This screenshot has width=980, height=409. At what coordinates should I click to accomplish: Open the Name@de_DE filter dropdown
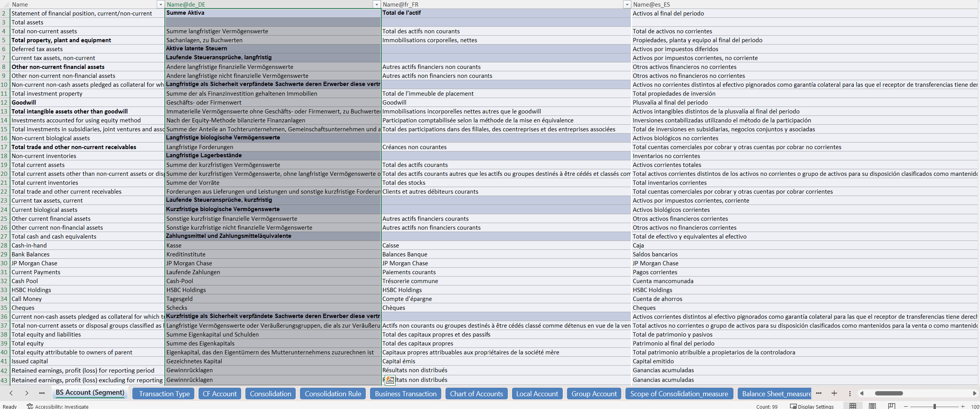click(376, 4)
